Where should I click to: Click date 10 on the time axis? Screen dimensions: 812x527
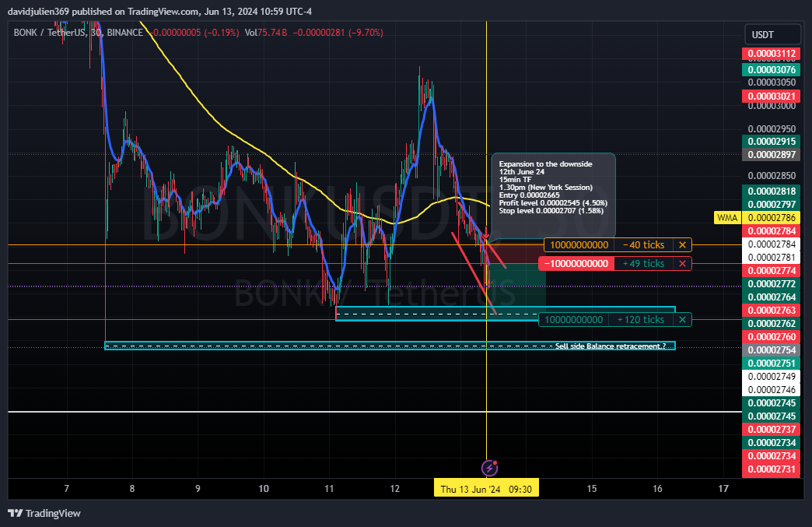[264, 489]
